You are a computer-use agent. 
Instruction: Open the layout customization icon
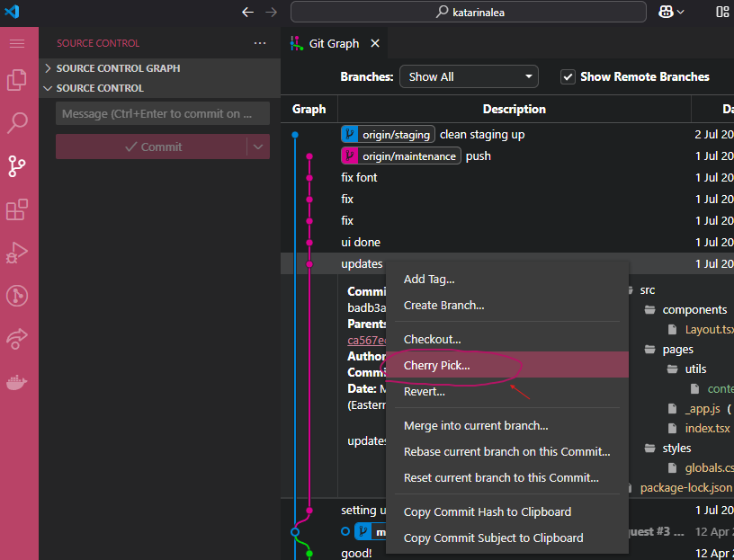point(722,12)
